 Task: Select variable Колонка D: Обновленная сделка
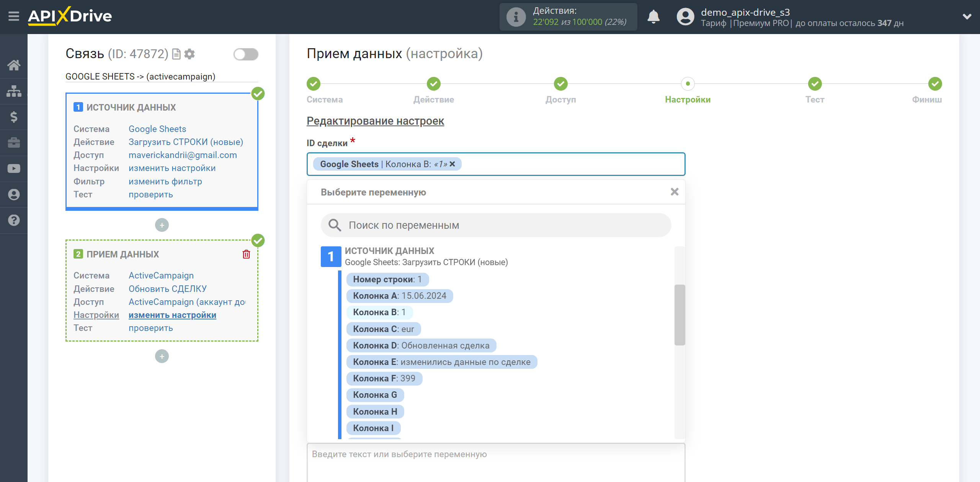point(421,345)
